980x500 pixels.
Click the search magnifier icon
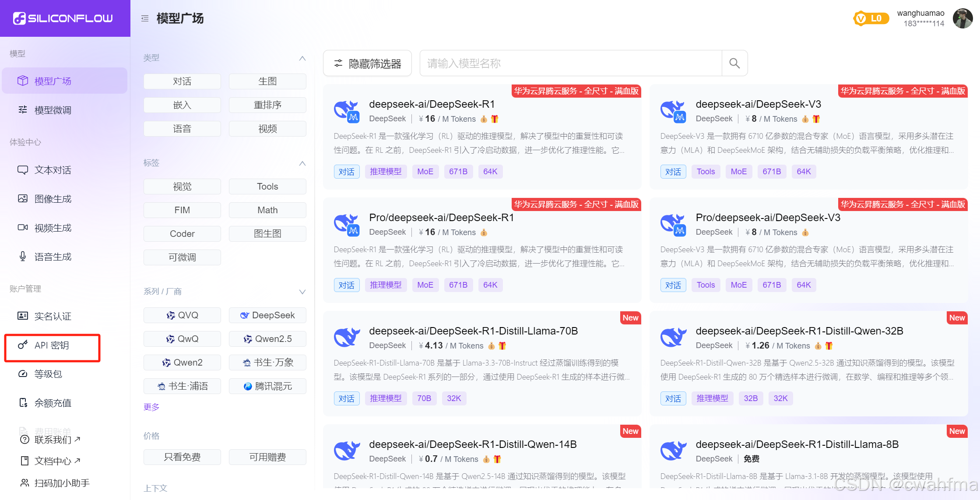coord(734,63)
